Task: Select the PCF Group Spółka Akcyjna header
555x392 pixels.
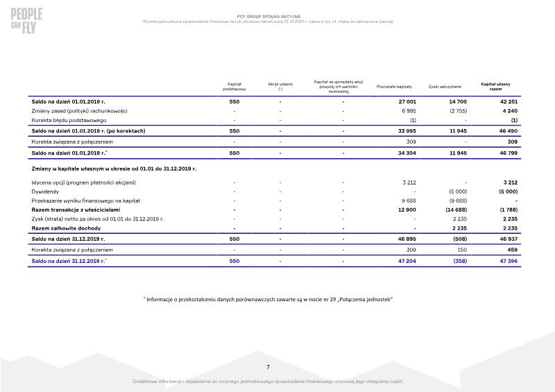Action: (x=268, y=16)
